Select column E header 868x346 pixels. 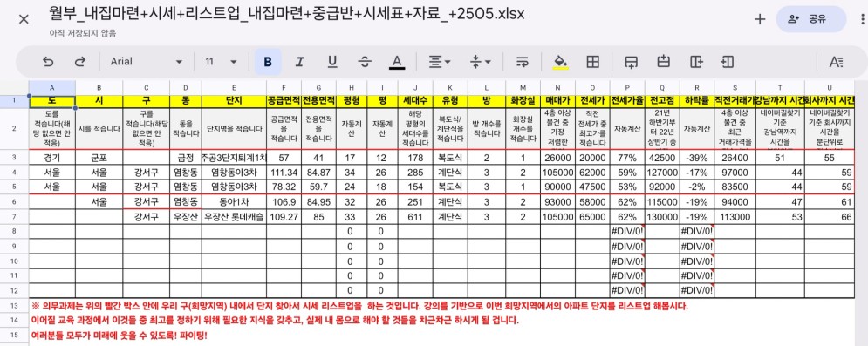[234, 87]
